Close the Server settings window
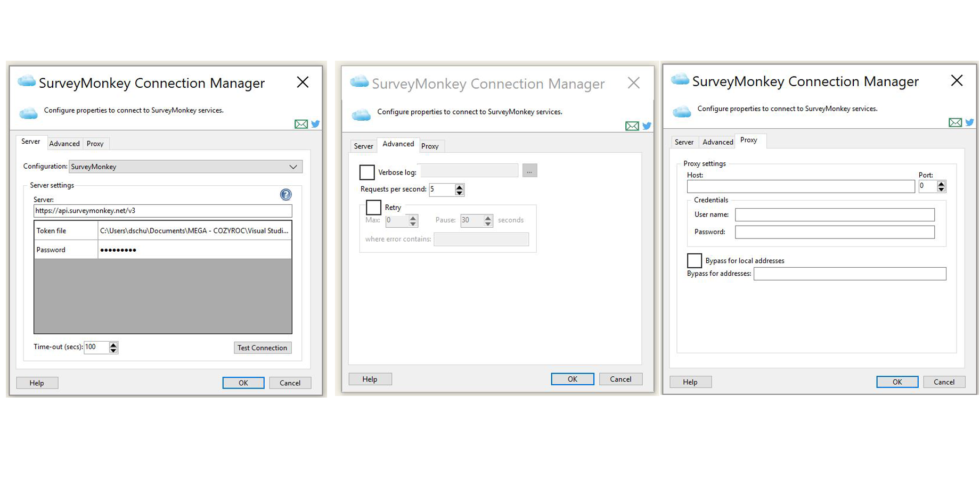Viewport: 980px width, 479px height. tap(303, 82)
